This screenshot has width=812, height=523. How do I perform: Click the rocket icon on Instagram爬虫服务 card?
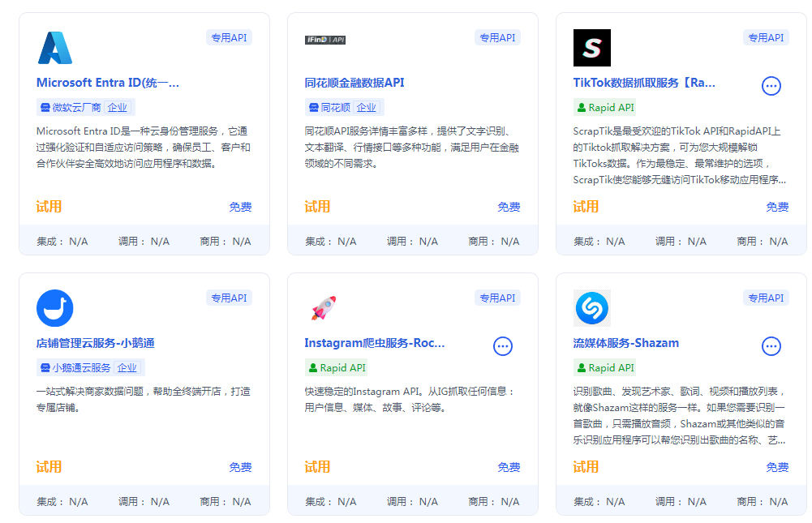(x=322, y=308)
